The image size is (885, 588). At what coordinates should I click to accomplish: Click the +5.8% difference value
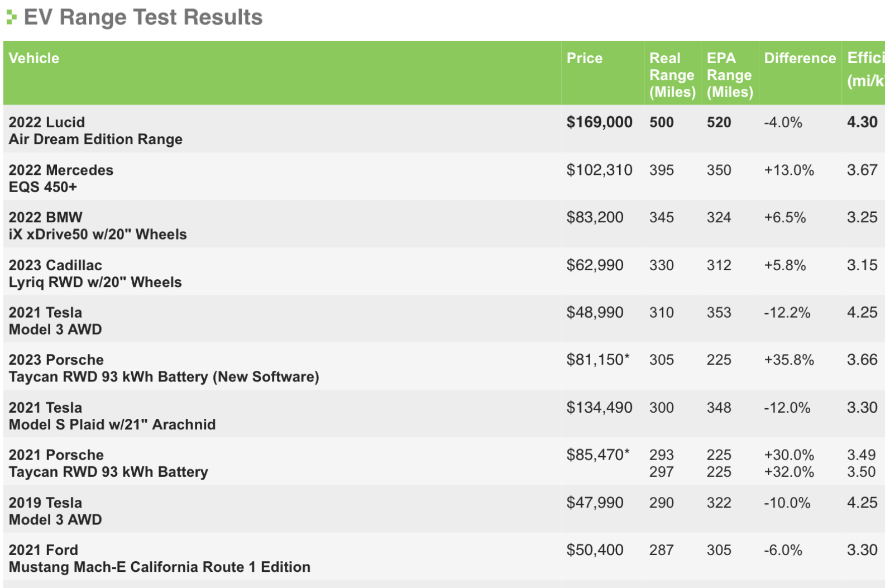pyautogui.click(x=785, y=265)
